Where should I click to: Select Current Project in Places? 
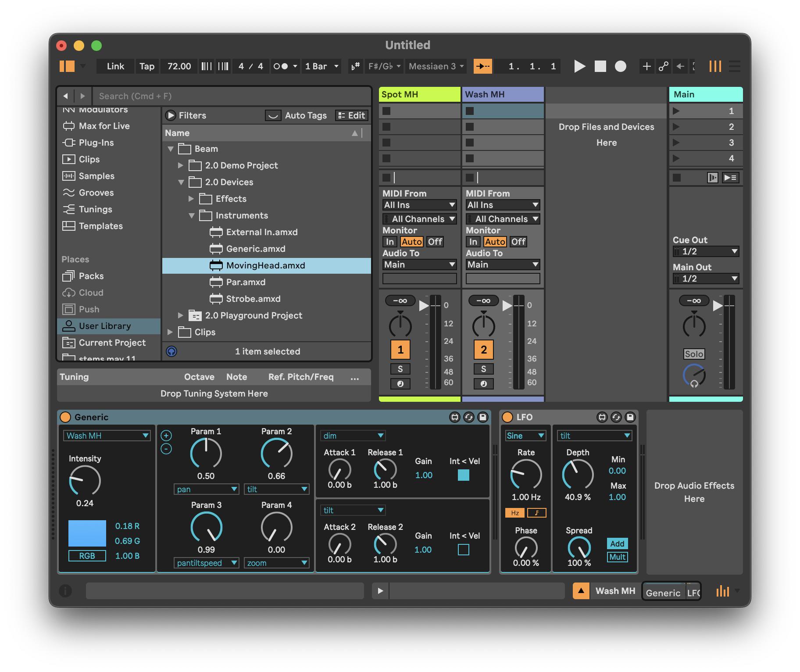pos(112,343)
